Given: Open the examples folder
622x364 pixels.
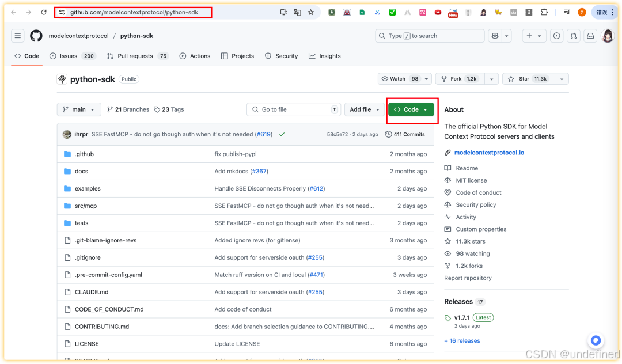Looking at the screenshot, I should [88, 188].
